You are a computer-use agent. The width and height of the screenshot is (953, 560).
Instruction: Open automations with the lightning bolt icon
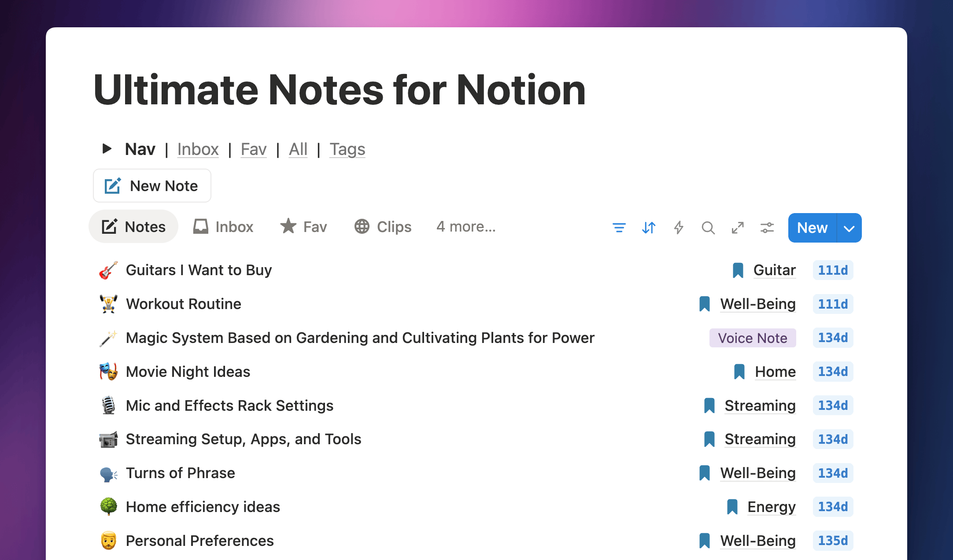coord(679,228)
